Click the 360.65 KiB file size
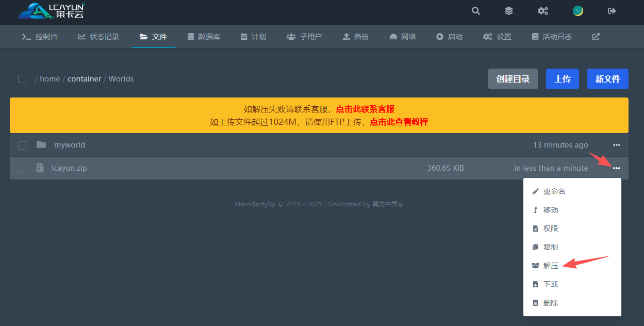This screenshot has height=326, width=644. [445, 168]
